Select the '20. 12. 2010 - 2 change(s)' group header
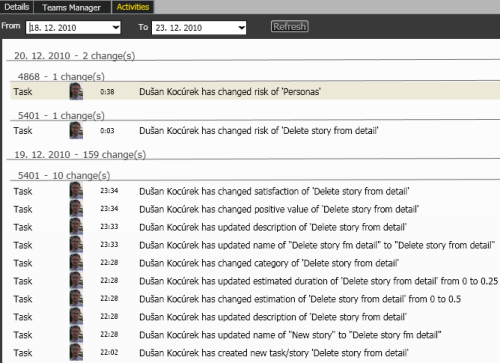Viewport: 500px width, 363px height. (74, 55)
